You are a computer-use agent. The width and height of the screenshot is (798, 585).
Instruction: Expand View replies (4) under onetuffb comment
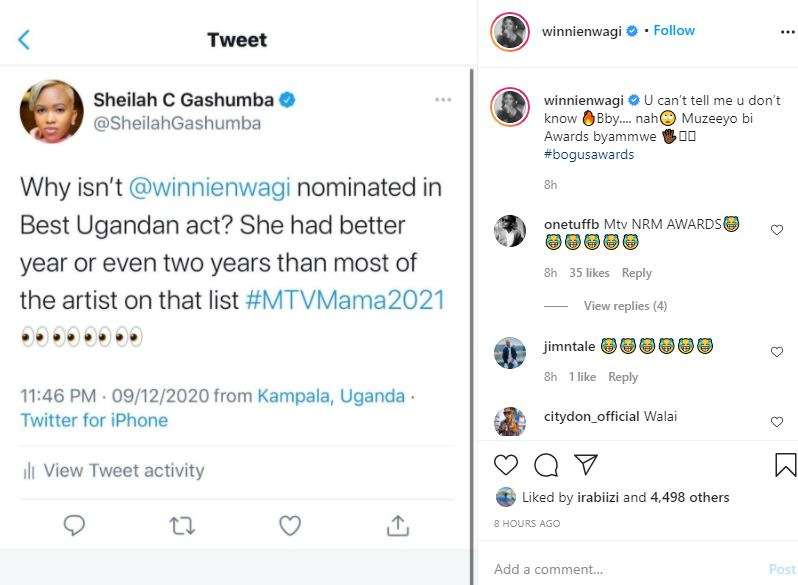pos(625,305)
